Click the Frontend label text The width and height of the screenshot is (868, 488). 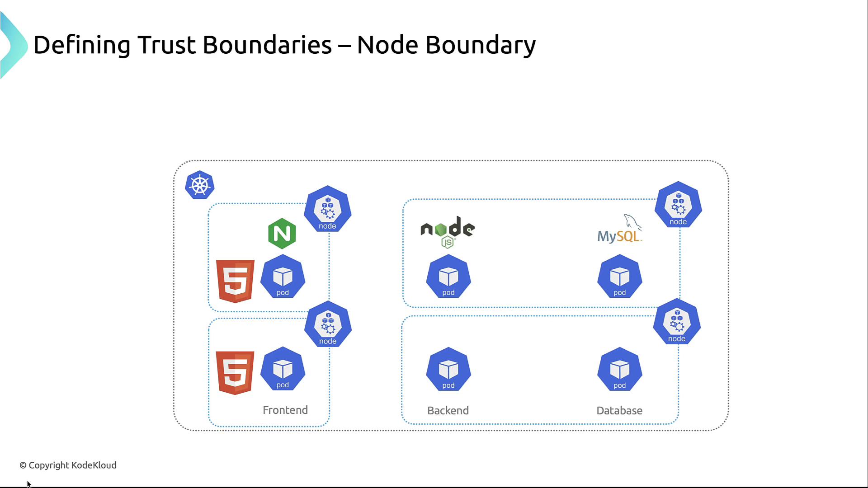[x=285, y=410]
